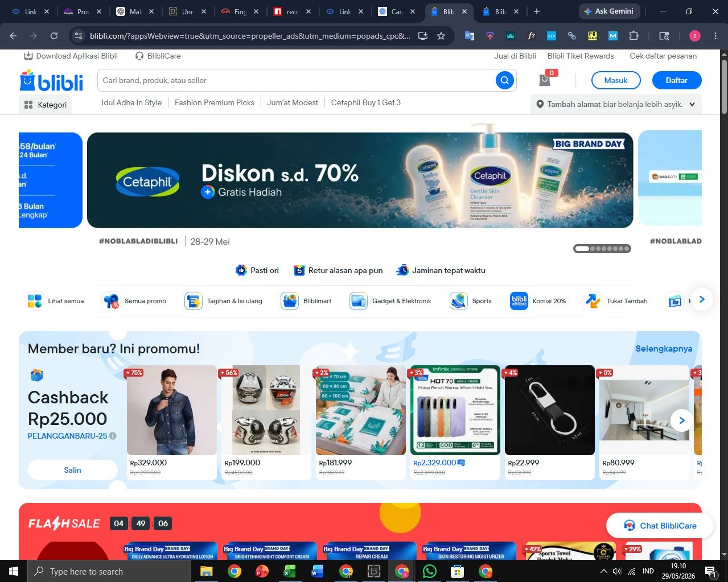
Task: Open Cetaphil Buy 1 Get 3 link
Action: pyautogui.click(x=366, y=102)
